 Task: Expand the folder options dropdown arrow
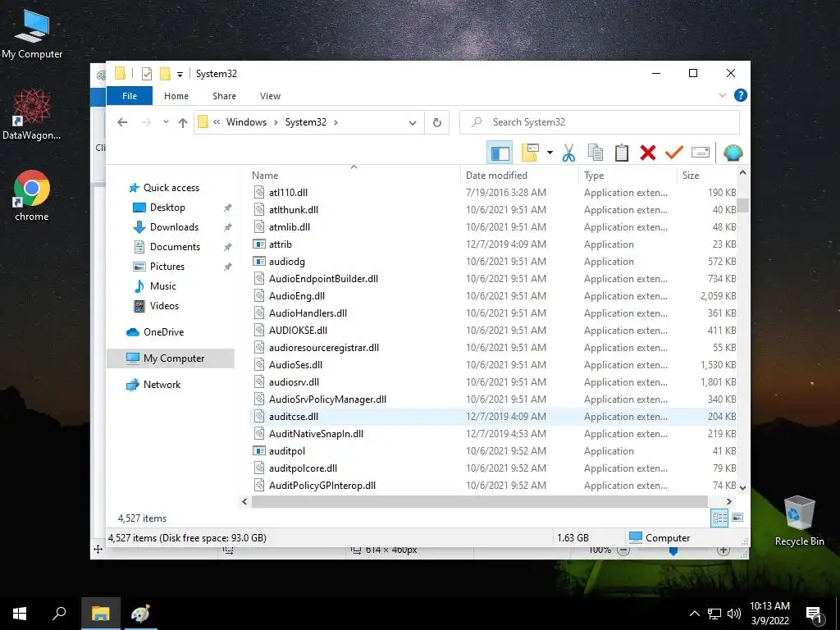550,153
